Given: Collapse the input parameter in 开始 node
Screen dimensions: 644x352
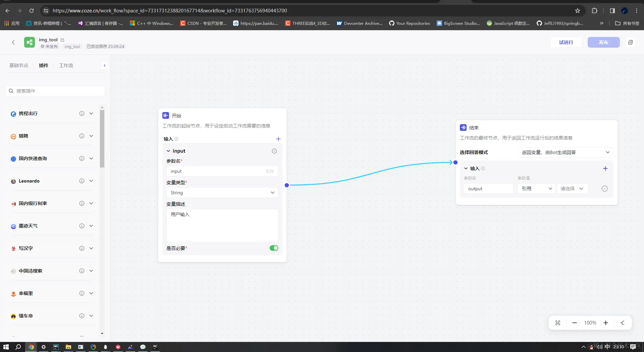Looking at the screenshot, I should pos(168,151).
